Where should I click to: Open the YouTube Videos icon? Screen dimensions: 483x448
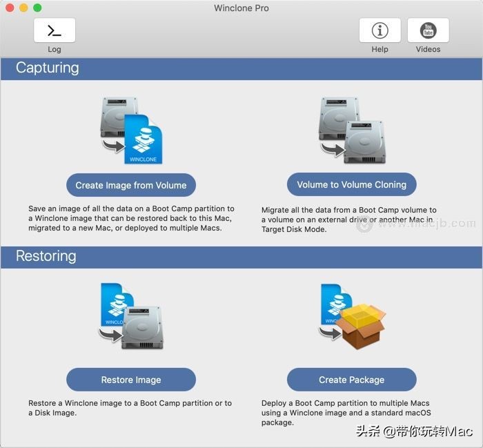[428, 30]
